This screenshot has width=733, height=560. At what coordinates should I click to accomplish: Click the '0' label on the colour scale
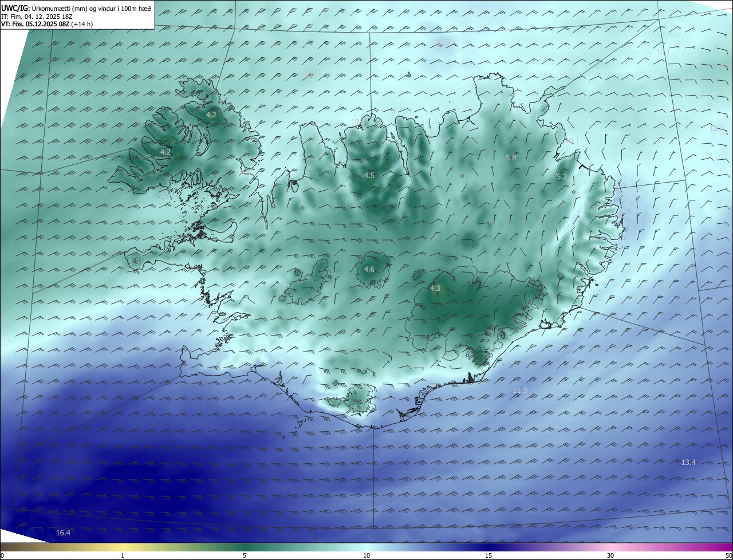click(2, 555)
